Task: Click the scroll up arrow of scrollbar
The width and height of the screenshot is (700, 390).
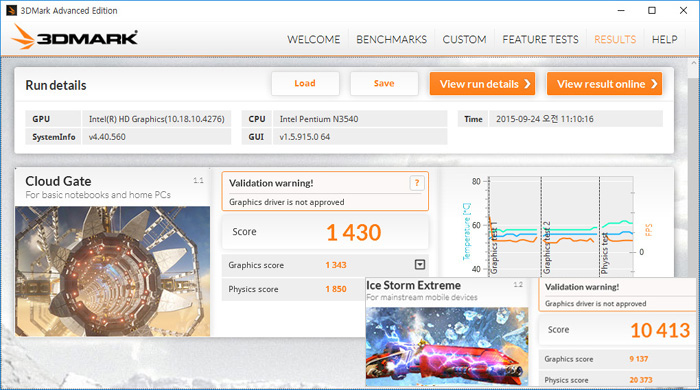Action: (x=694, y=64)
